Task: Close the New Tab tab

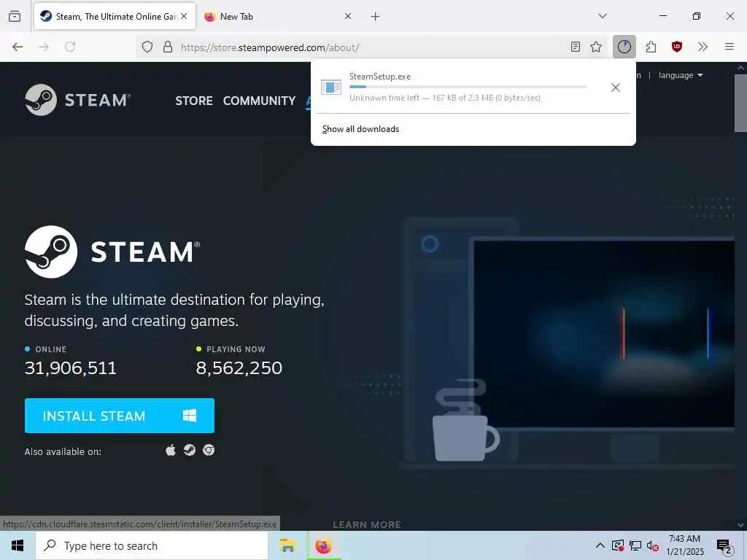Action: click(348, 16)
